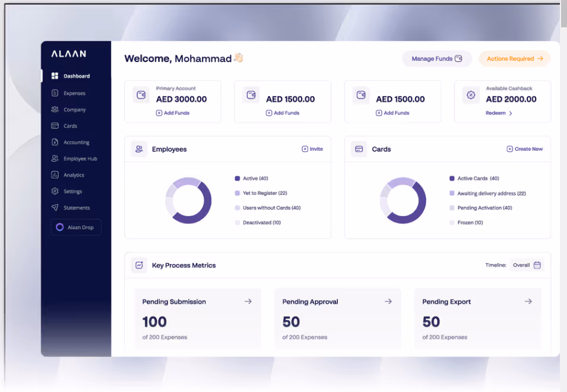Click the Employees panel header icon

pyautogui.click(x=139, y=149)
